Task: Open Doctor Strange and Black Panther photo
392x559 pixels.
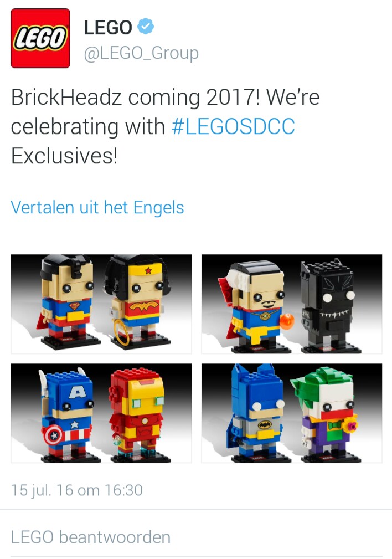Action: (291, 304)
